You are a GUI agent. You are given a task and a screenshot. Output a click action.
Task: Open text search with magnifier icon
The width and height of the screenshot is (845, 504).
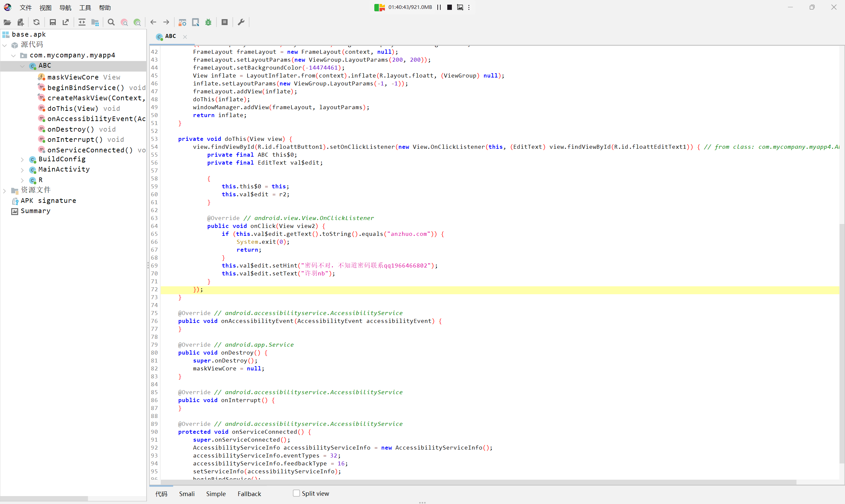coord(111,22)
